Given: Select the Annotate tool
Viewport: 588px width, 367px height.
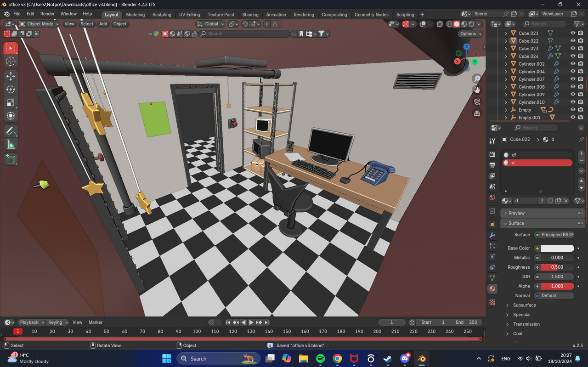Looking at the screenshot, I should tap(11, 131).
